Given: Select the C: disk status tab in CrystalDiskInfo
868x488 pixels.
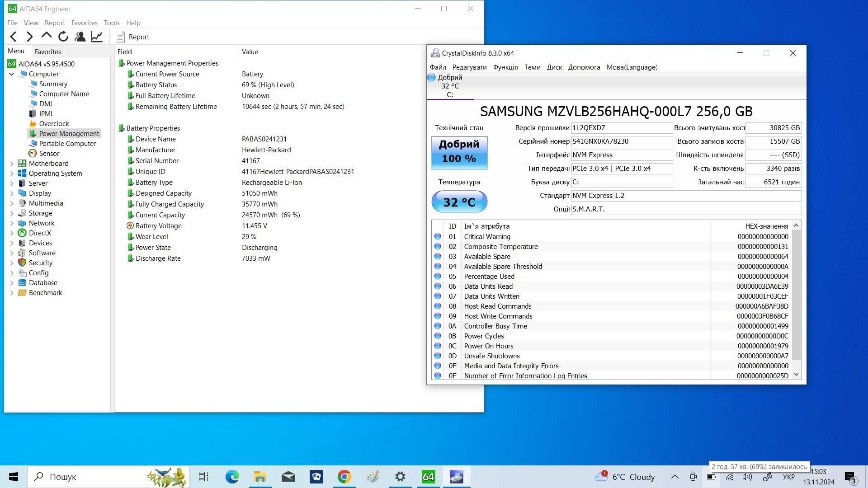Looking at the screenshot, I should click(450, 86).
